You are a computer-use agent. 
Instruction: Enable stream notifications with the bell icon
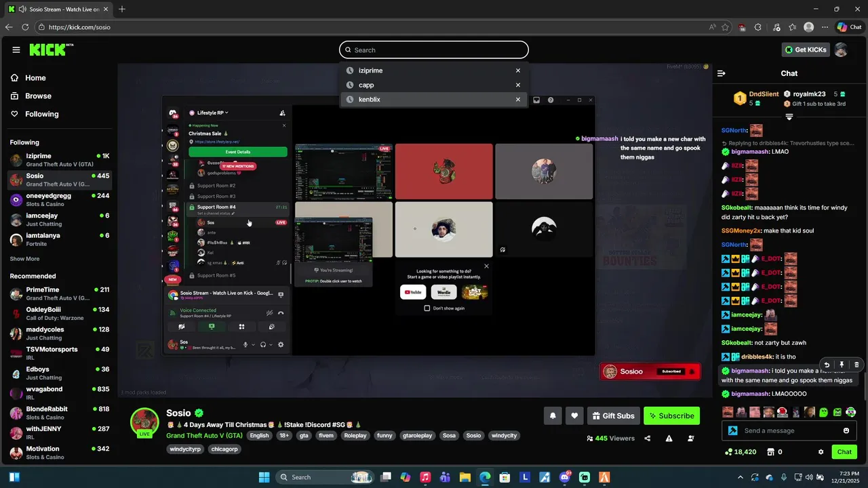553,415
